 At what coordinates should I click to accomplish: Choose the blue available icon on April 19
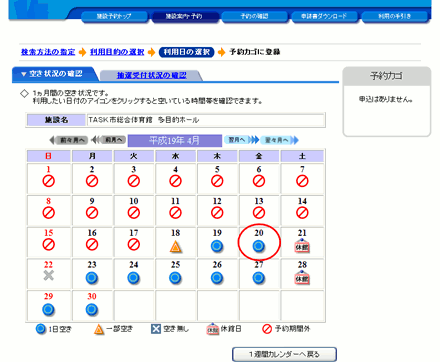217,246
